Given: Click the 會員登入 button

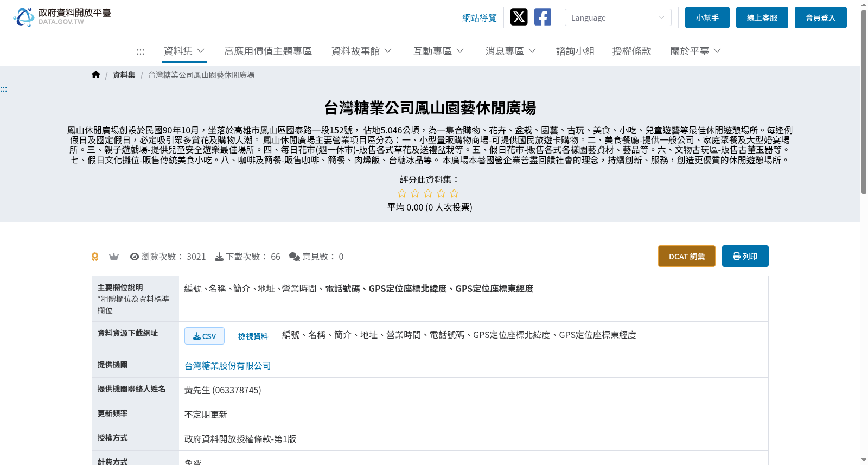Looking at the screenshot, I should (x=821, y=17).
